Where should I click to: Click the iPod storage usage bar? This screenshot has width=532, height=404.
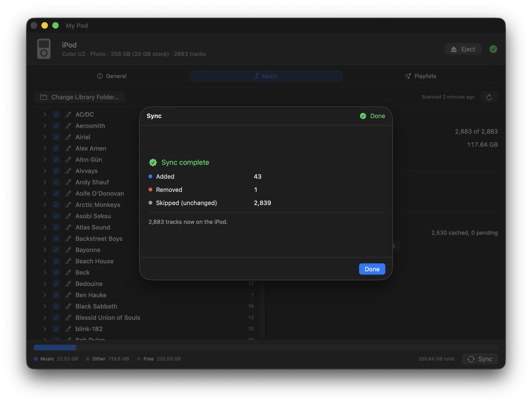pyautogui.click(x=266, y=347)
